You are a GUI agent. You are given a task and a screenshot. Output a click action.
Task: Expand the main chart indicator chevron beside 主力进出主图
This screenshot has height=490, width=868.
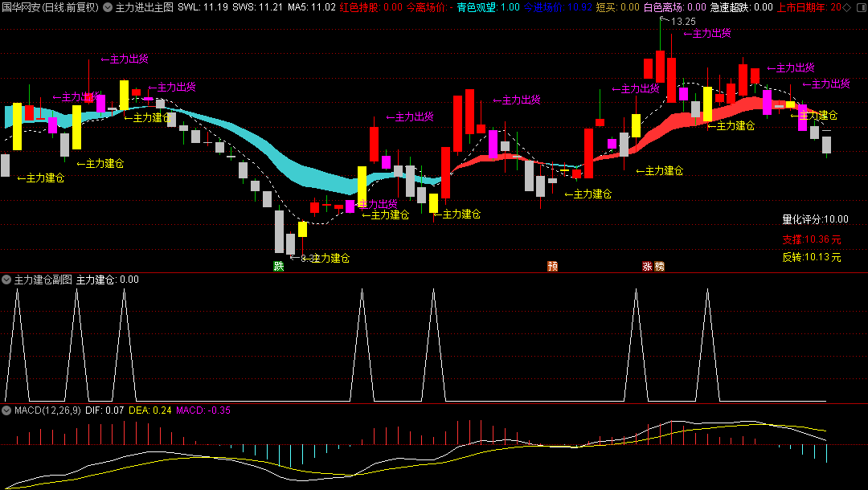(108, 8)
